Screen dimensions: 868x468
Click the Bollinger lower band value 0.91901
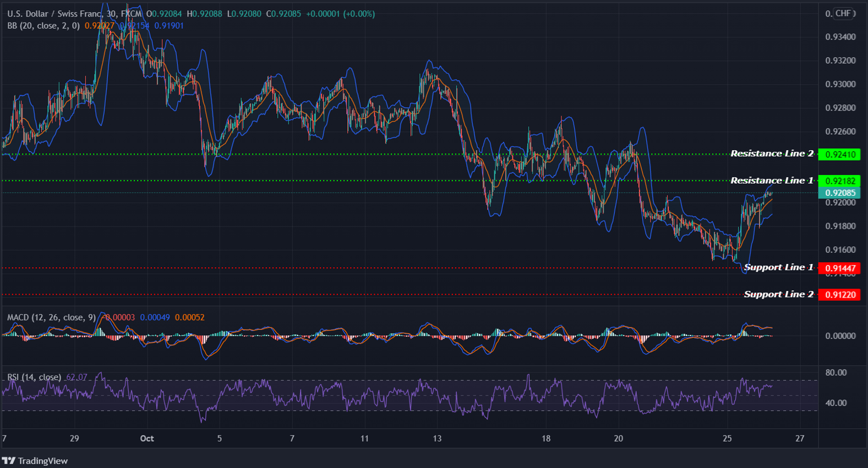[x=169, y=26]
